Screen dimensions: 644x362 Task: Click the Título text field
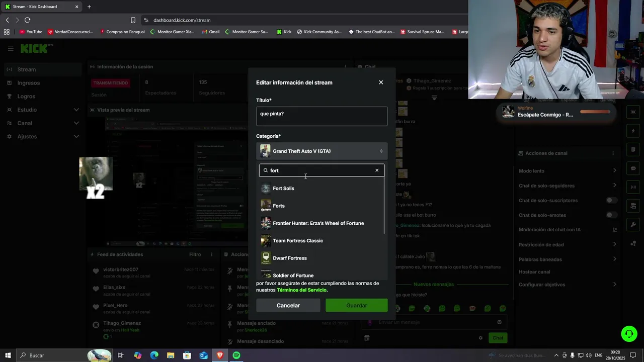click(321, 116)
